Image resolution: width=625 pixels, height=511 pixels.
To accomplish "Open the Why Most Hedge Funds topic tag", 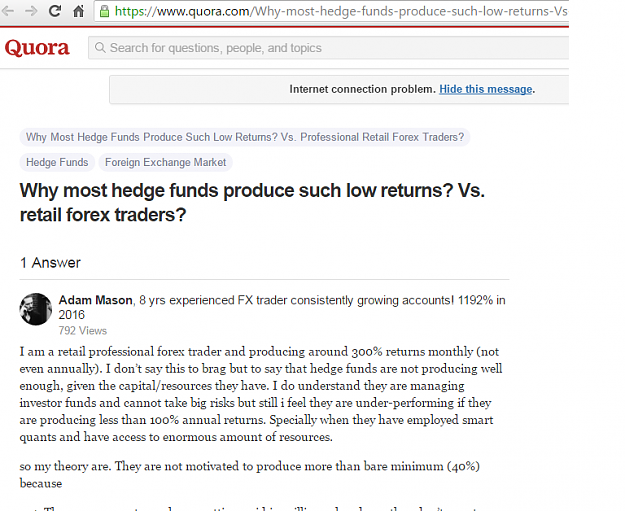I will (x=245, y=137).
